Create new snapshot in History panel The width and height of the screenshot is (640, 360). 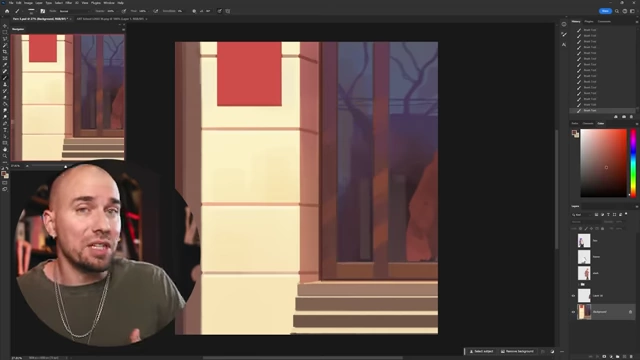[x=624, y=117]
